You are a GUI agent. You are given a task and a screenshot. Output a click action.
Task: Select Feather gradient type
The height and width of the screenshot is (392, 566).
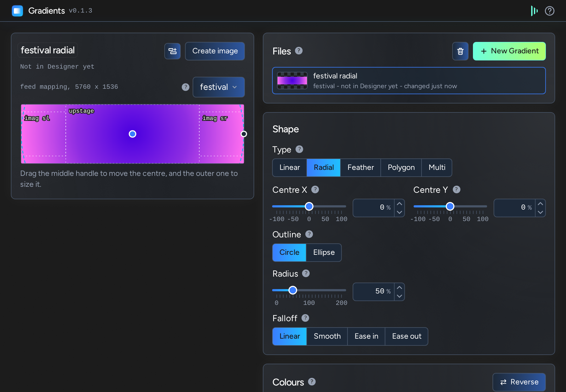[x=361, y=167]
